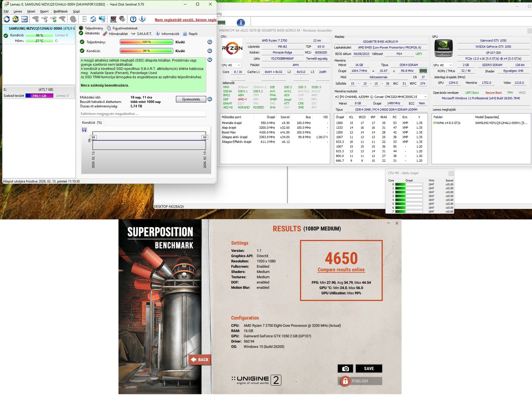Open the Riport menu
Image resolution: width=532 pixels, height=395 pixels.
[x=44, y=11]
